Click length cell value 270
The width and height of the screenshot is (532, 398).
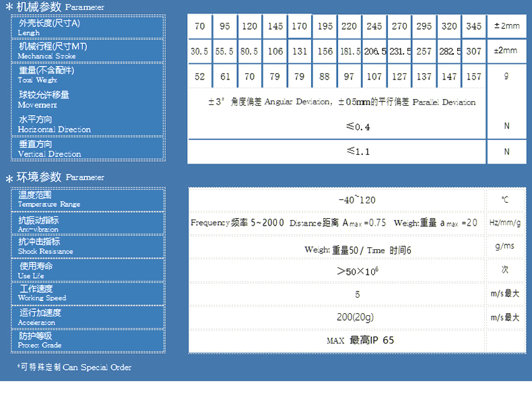[x=399, y=26]
